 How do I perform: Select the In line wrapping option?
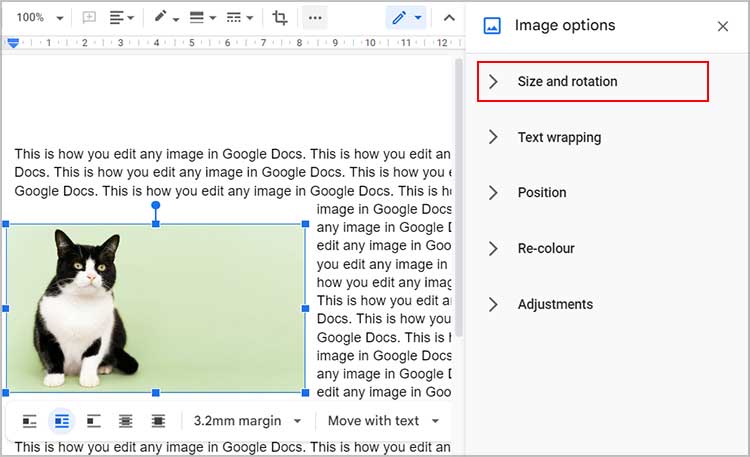pos(30,421)
